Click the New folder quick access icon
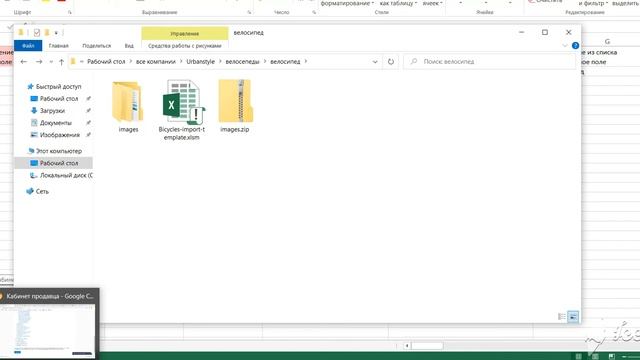 [47, 32]
